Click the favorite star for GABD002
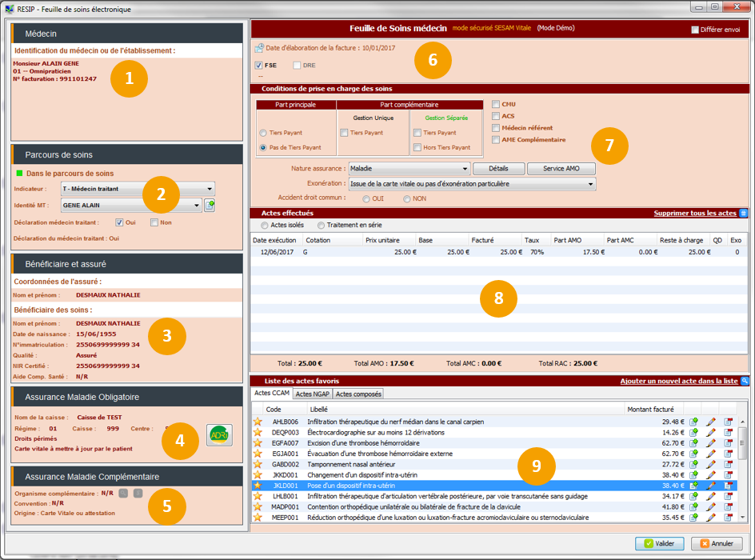The width and height of the screenshot is (755, 560). (258, 464)
